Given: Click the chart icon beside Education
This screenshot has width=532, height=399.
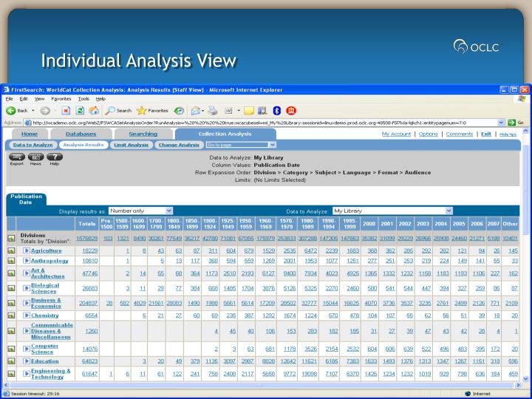Looking at the screenshot, I should coord(11,361).
